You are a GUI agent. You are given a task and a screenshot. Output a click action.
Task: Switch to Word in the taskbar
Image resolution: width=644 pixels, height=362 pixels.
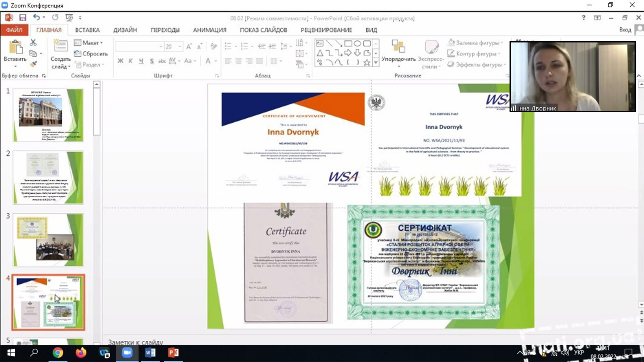(x=150, y=353)
